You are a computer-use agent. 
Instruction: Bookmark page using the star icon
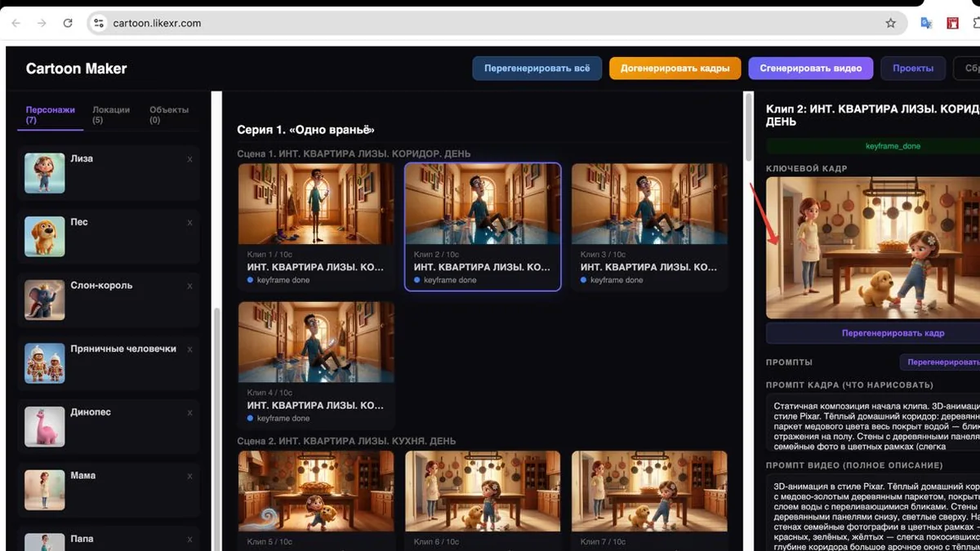coord(891,23)
